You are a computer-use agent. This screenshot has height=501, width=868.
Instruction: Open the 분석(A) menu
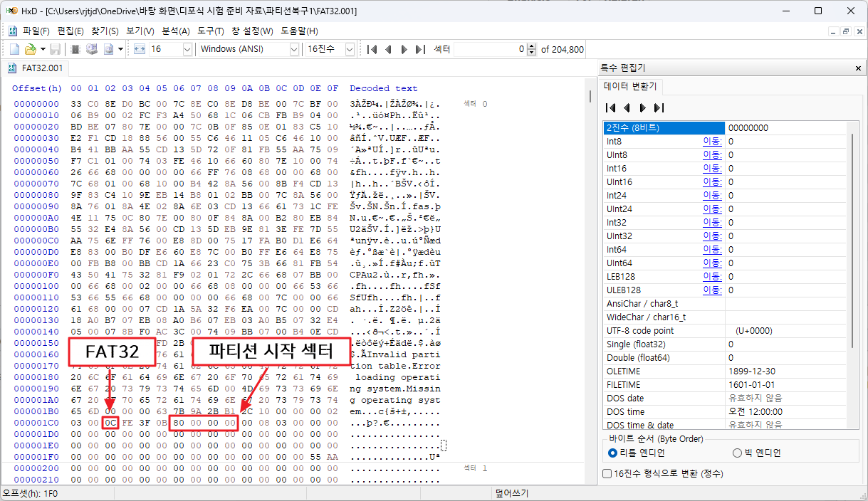point(176,31)
